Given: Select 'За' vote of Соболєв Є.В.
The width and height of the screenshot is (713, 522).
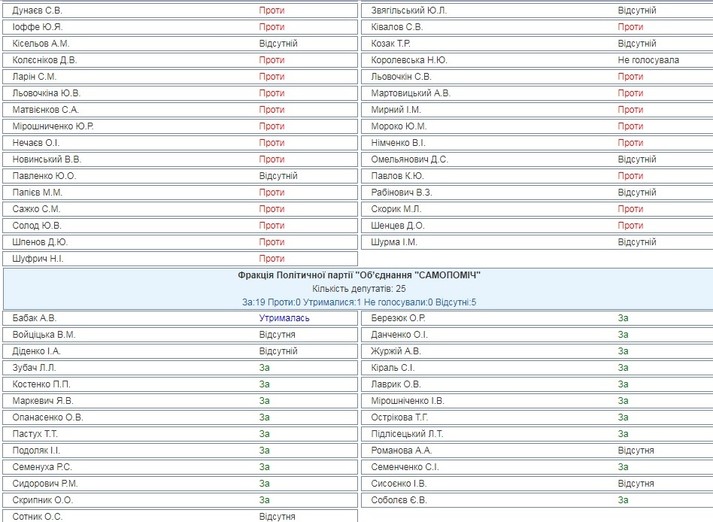Looking at the screenshot, I should pos(623,499).
